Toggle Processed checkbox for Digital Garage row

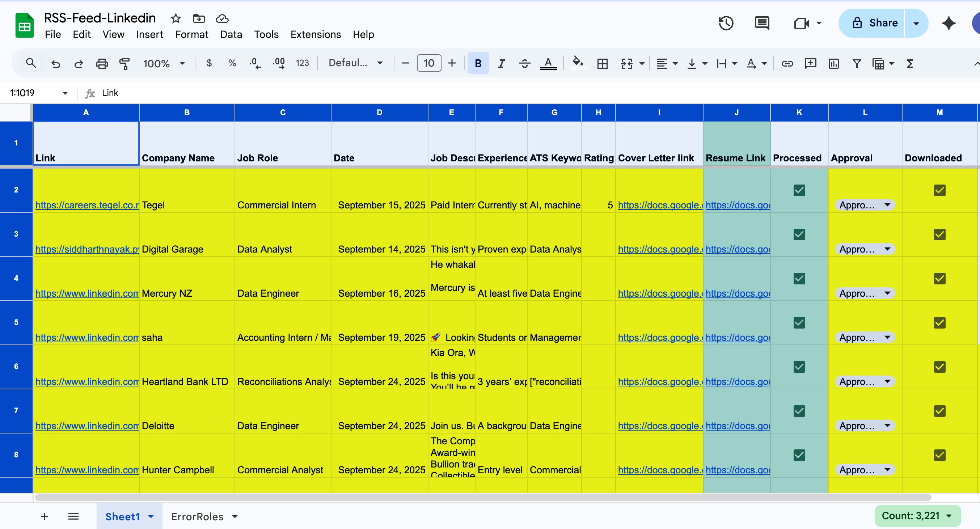(799, 234)
